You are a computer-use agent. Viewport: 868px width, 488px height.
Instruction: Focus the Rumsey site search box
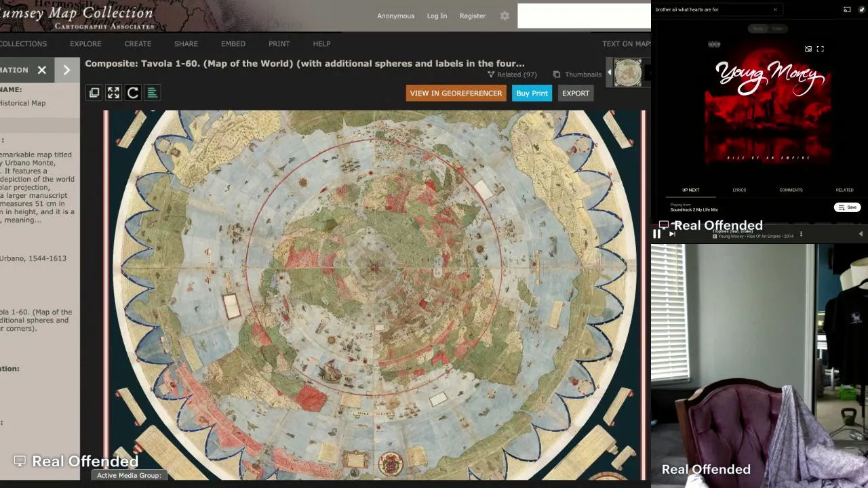(x=584, y=16)
